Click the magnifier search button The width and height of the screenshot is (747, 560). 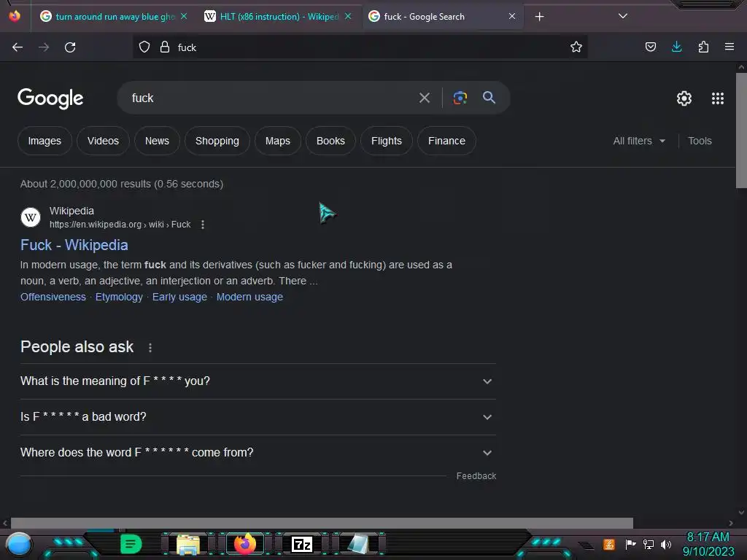click(x=489, y=98)
